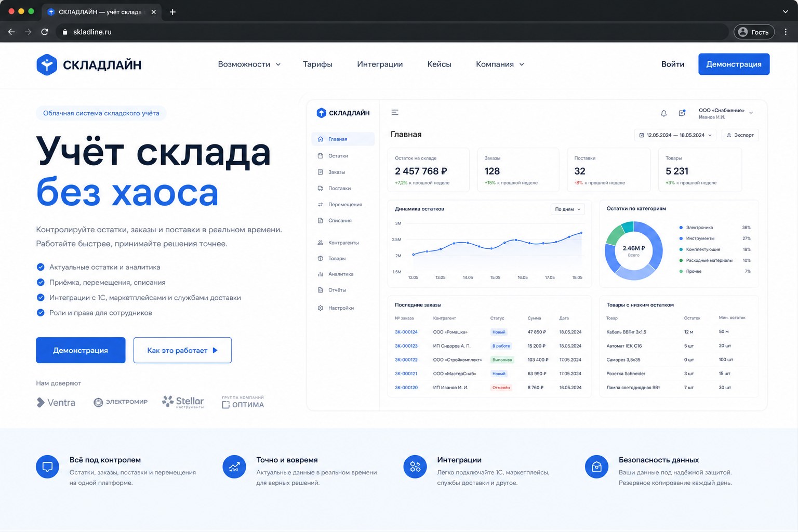
Task: Select Аналитика label in sidebar
Action: pyautogui.click(x=341, y=274)
